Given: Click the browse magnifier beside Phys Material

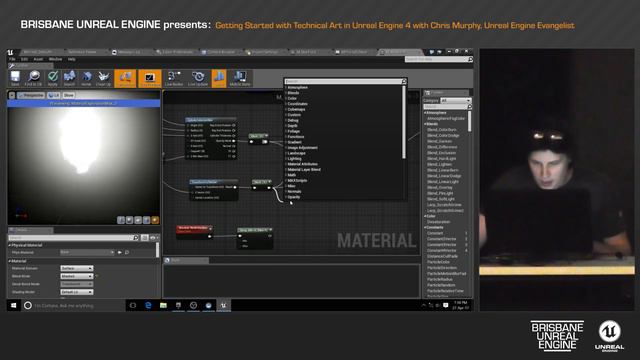Looking at the screenshot, I should tap(127, 253).
